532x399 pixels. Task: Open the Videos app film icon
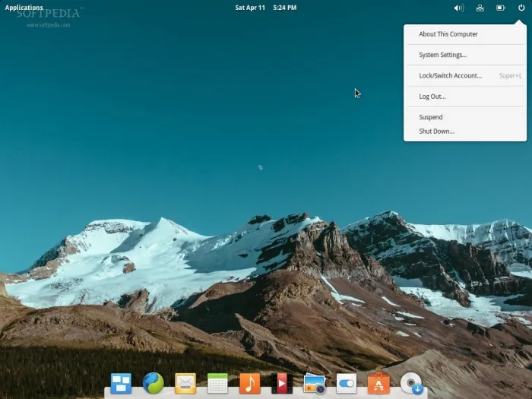pos(282,383)
